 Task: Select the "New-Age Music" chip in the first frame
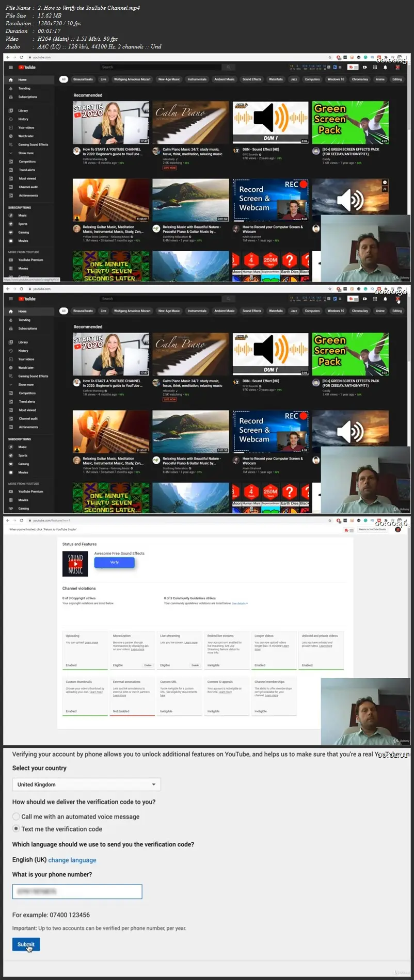point(169,79)
